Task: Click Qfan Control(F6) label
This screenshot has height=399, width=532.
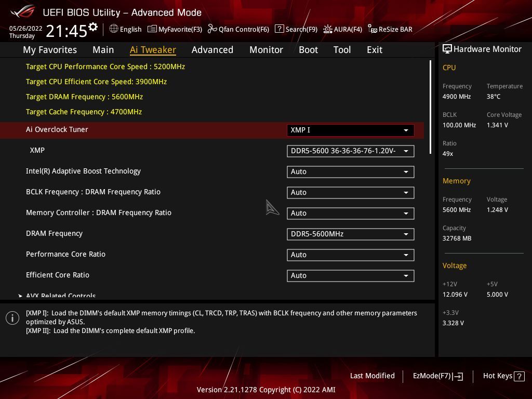Action: click(244, 30)
